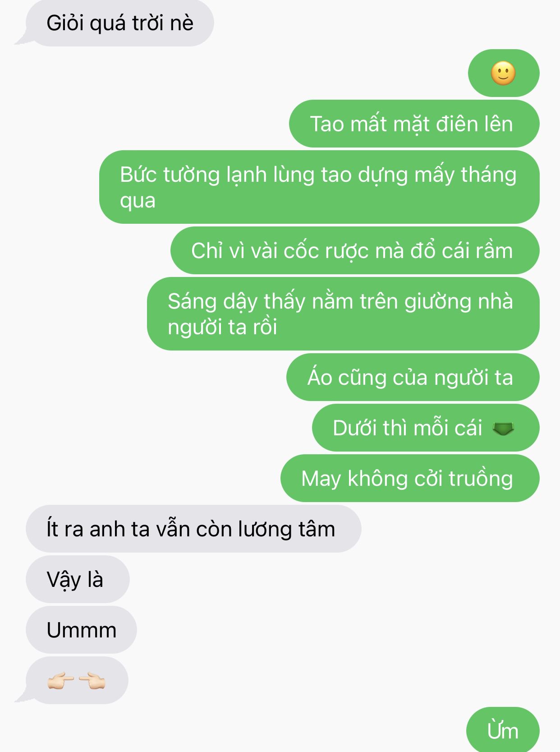
Task: Tap the "Ummm" message bubble
Action: tap(81, 630)
